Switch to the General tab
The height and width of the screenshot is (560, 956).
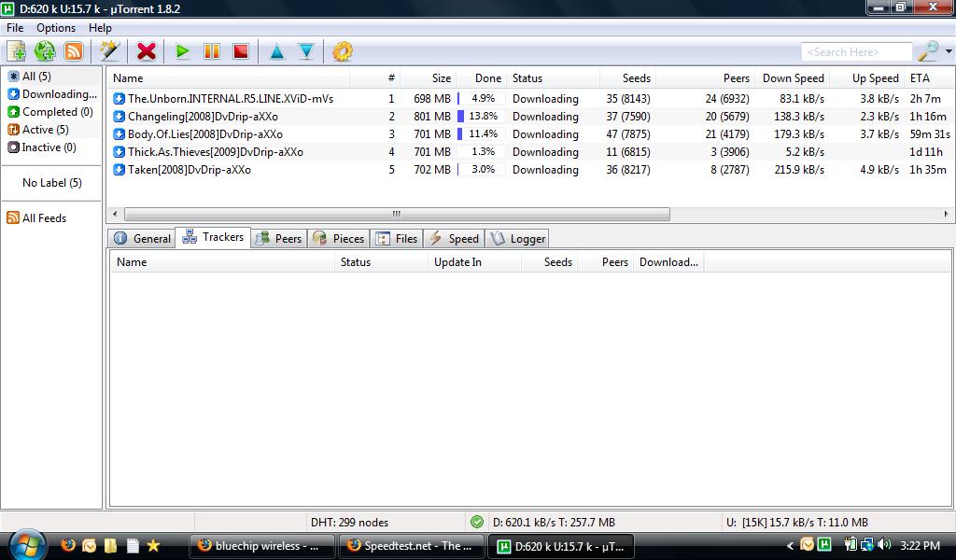(x=142, y=238)
